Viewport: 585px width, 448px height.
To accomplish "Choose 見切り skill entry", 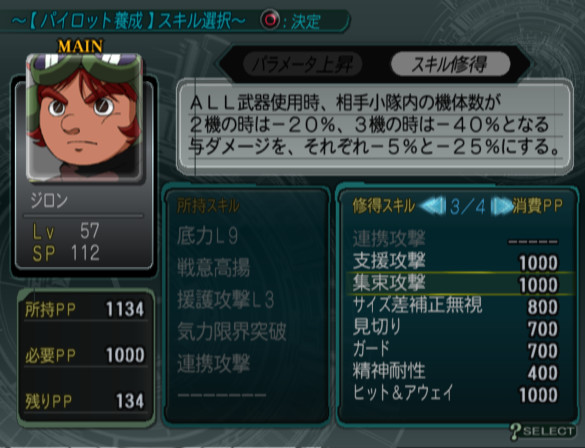I will [456, 328].
